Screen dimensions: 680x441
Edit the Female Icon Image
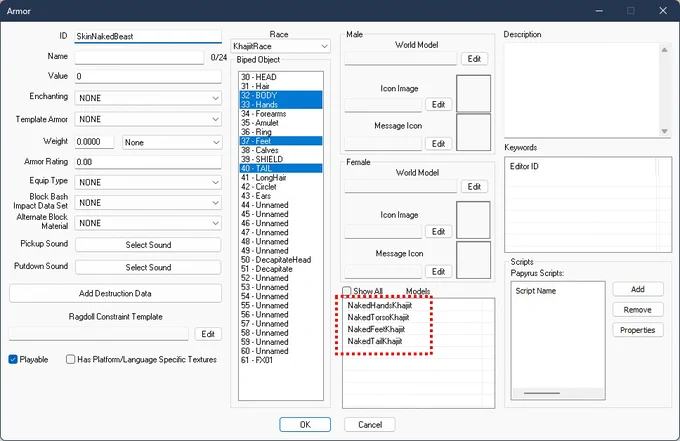[x=438, y=232]
